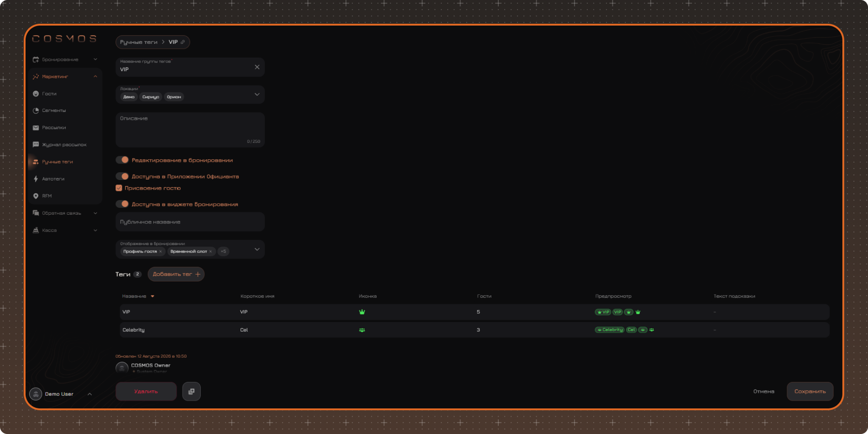Click the Удалить button
Screen dimensions: 868x434
(x=146, y=392)
